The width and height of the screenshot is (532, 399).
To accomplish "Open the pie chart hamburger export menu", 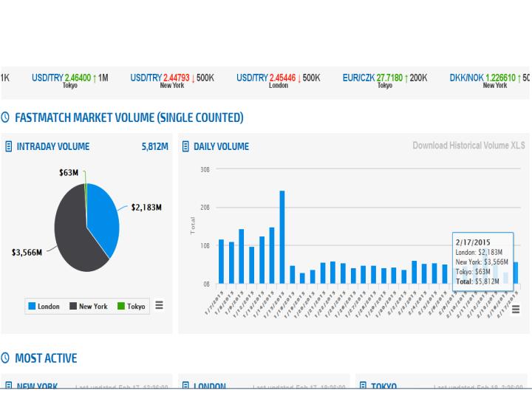I will 159,305.
